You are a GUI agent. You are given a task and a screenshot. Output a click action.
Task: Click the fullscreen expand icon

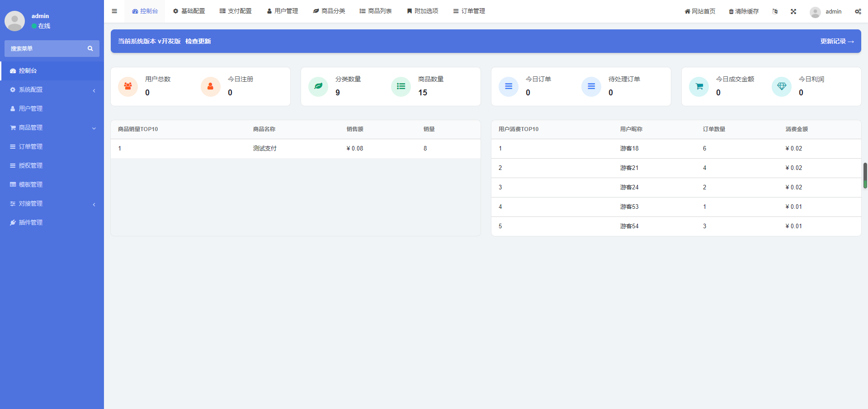[x=793, y=11]
